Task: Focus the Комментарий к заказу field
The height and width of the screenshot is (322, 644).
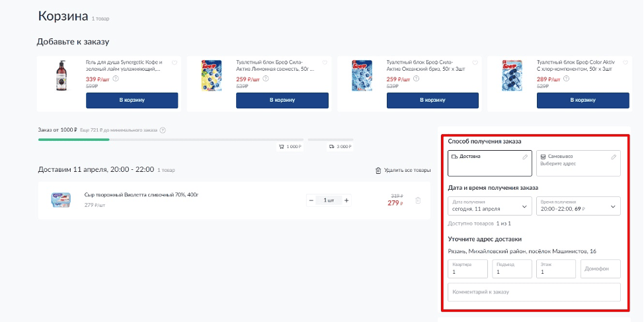Action: (534, 292)
